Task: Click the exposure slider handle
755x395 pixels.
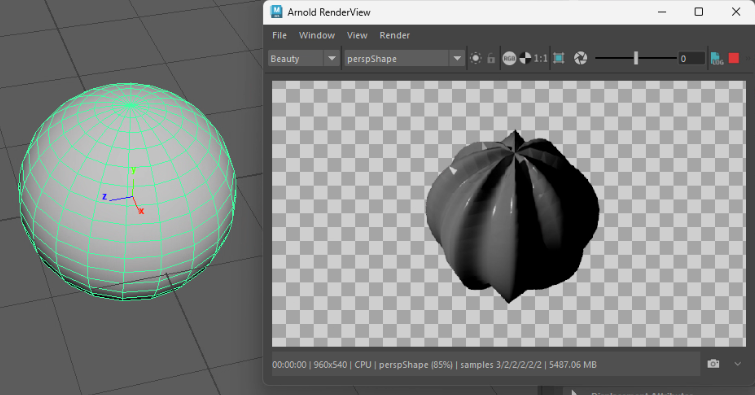Action: [636, 58]
